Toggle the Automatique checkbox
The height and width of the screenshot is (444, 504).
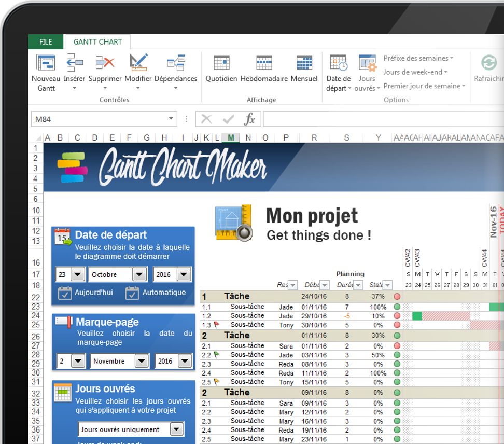132,293
